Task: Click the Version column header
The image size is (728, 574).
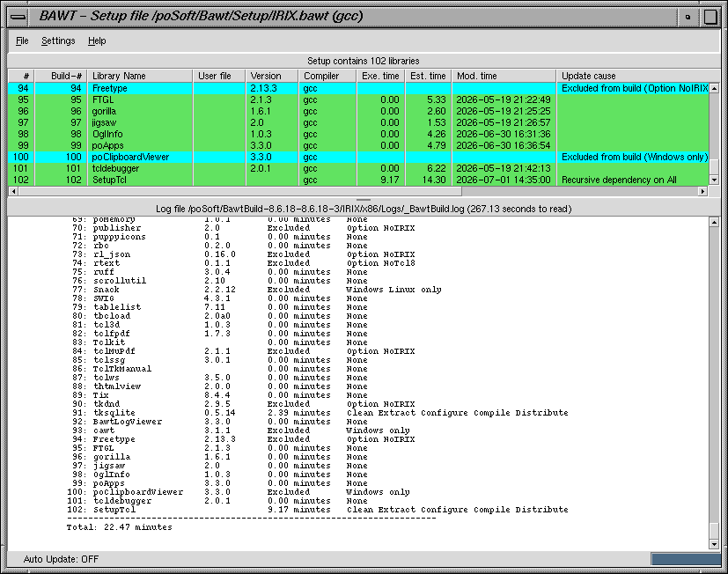Action: click(x=272, y=76)
